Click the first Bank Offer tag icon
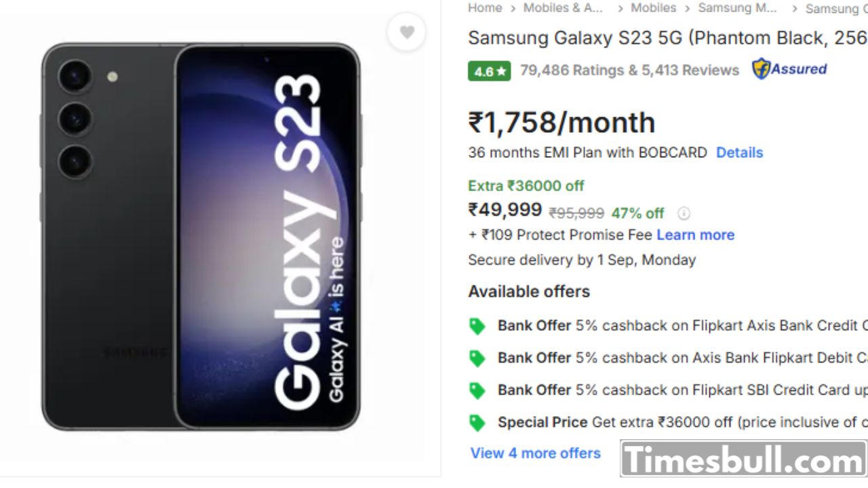The height and width of the screenshot is (488, 868). 477,326
